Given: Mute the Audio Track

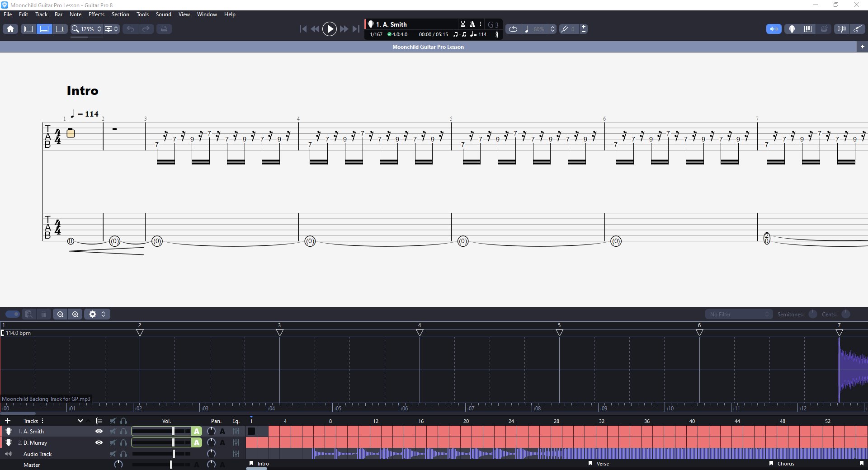Looking at the screenshot, I should coord(113,454).
